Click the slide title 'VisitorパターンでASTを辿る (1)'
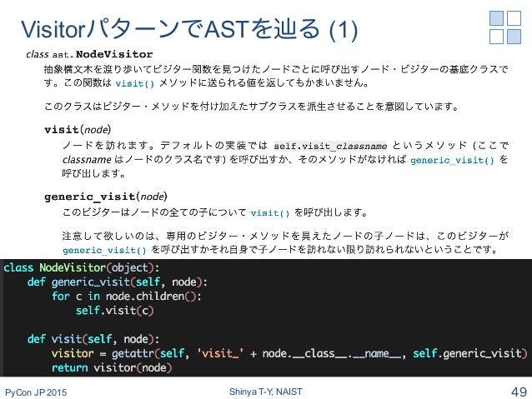Screen dimensions: 532x399 pyautogui.click(x=189, y=29)
